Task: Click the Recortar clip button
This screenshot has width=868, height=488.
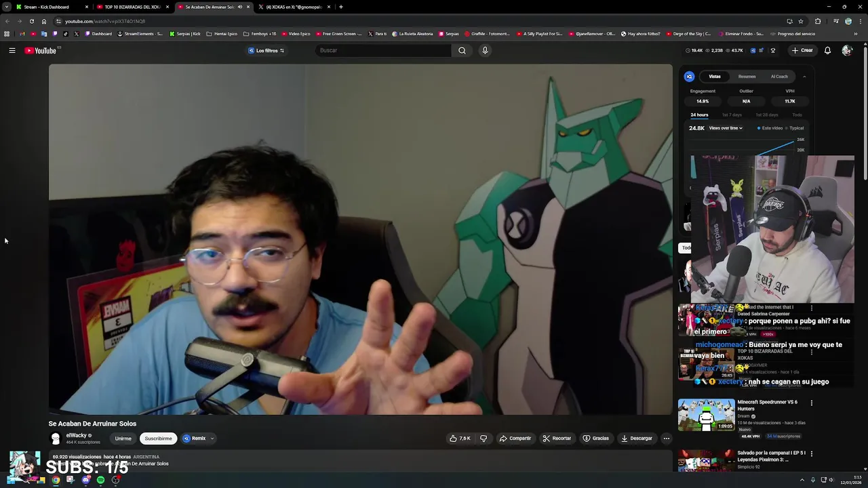Action: pos(557,439)
